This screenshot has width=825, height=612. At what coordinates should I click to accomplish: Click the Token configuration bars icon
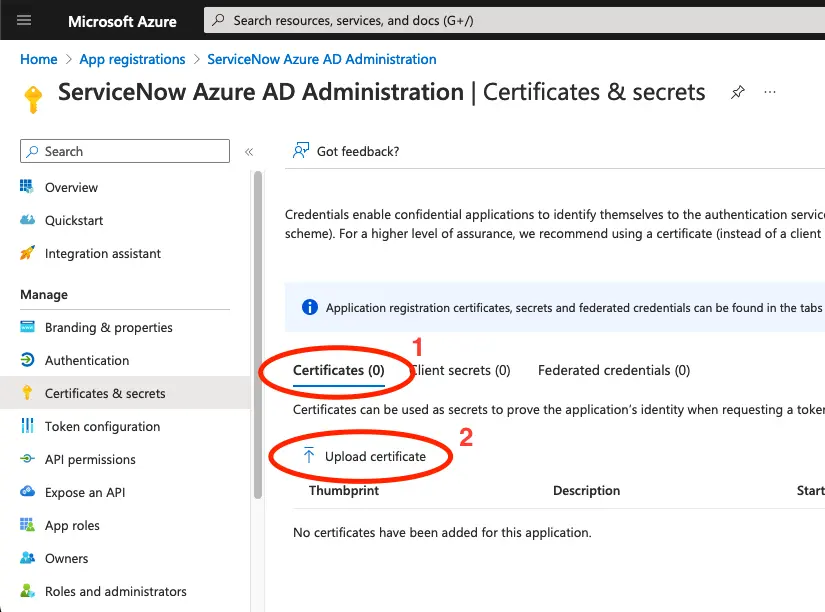[x=27, y=426]
